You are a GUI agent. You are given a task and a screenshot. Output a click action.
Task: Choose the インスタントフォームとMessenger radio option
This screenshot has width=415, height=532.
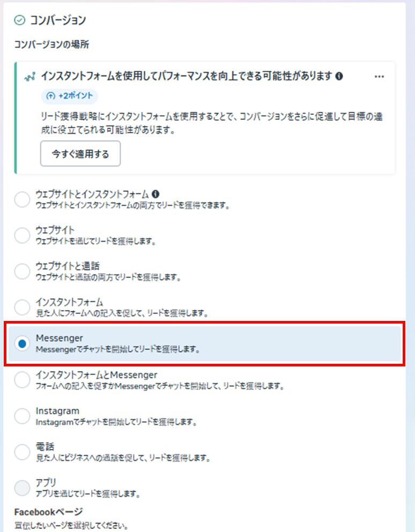tap(22, 380)
